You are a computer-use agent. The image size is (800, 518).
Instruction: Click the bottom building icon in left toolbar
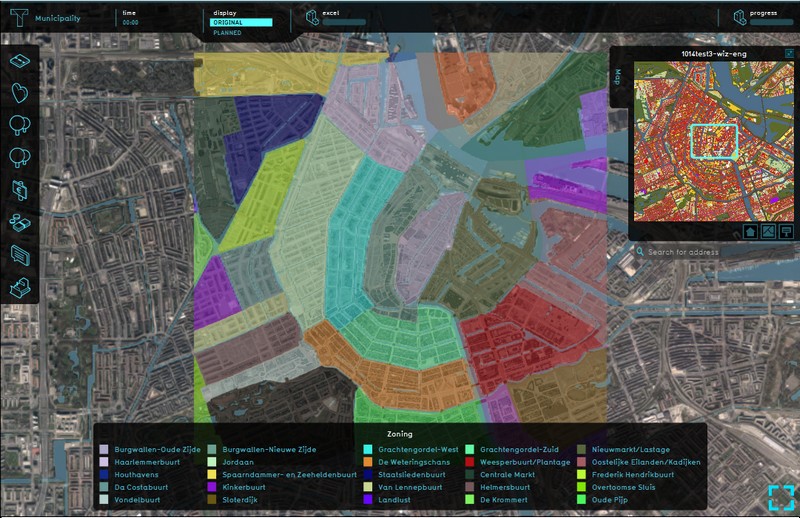(x=20, y=287)
